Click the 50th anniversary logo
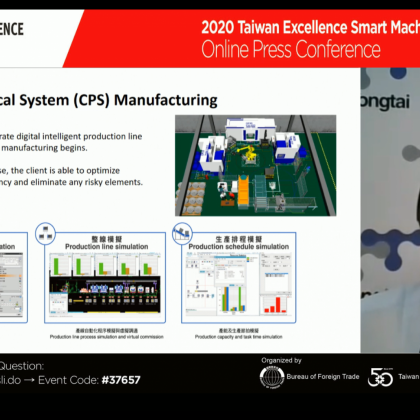This screenshot has height=420, width=420. 380,377
